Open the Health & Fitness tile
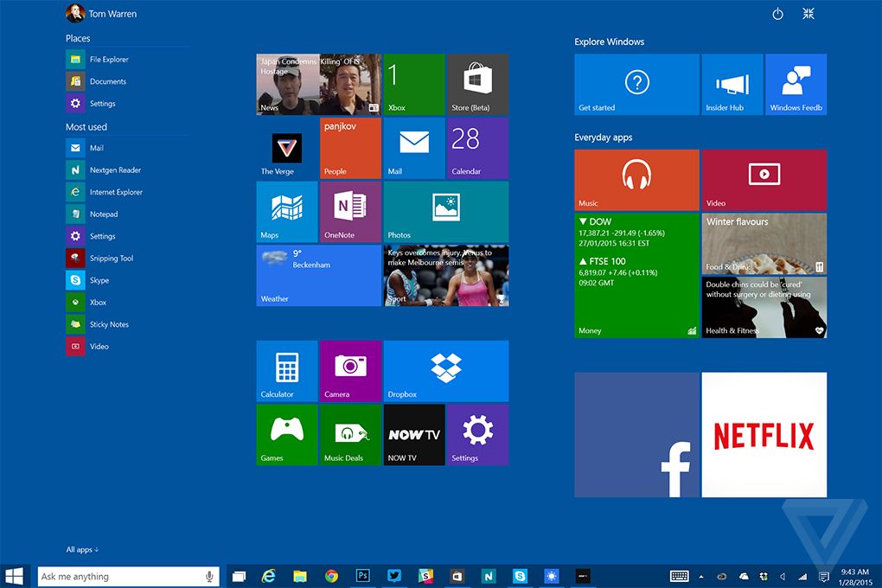Viewport: 882px width, 588px height. [764, 307]
